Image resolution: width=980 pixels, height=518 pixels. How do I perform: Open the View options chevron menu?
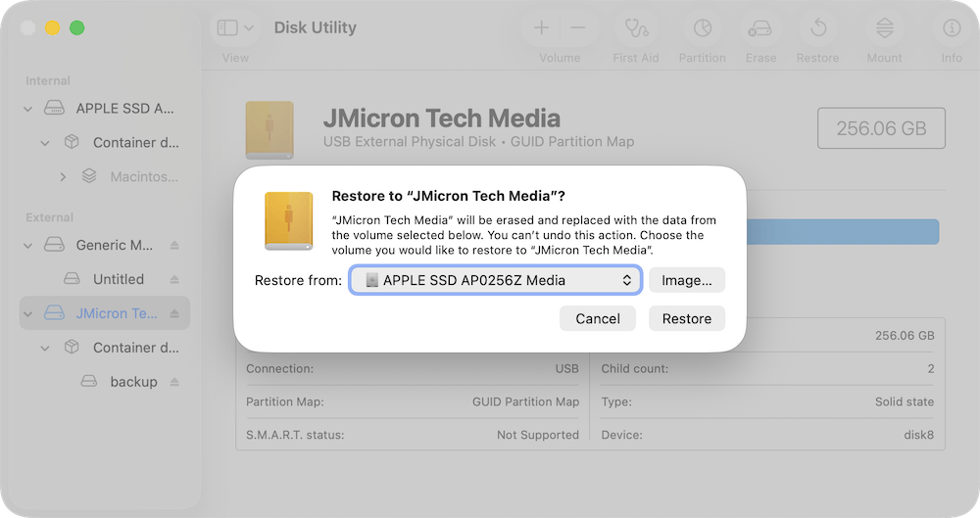tap(249, 27)
